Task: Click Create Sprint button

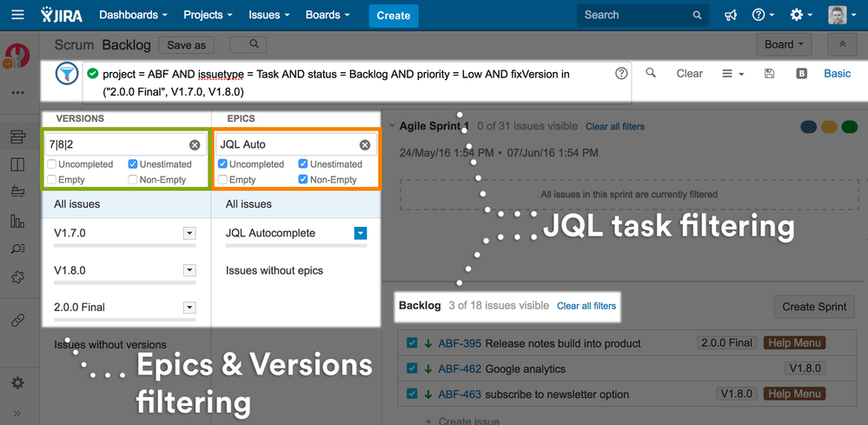Action: pos(814,307)
